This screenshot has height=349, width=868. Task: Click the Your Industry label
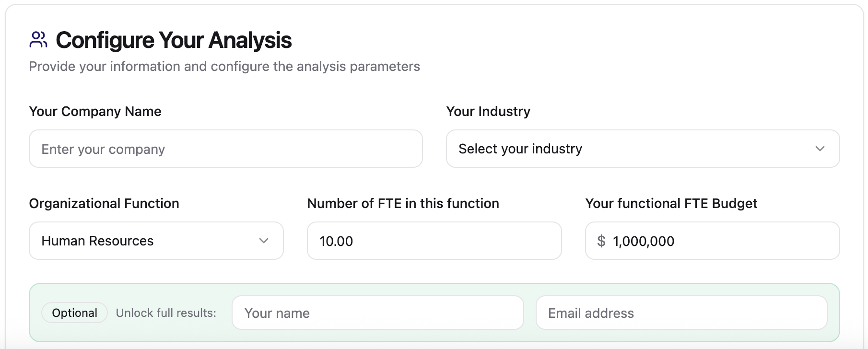click(488, 111)
